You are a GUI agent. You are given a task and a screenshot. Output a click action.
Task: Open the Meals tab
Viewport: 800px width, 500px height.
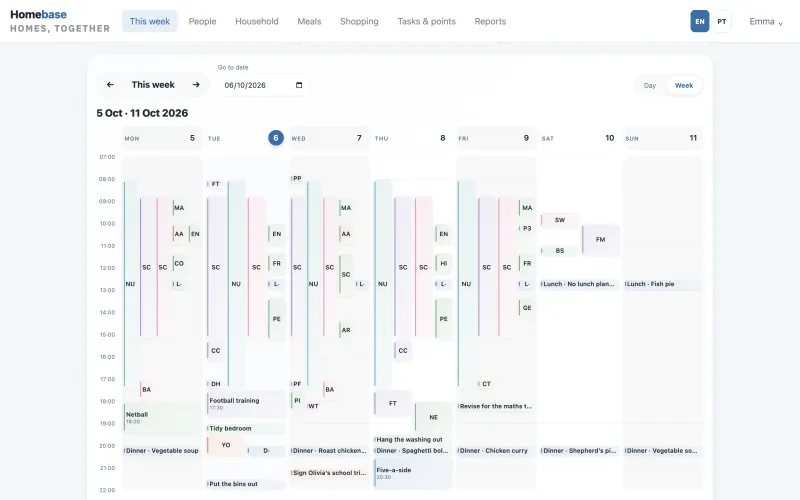point(309,21)
